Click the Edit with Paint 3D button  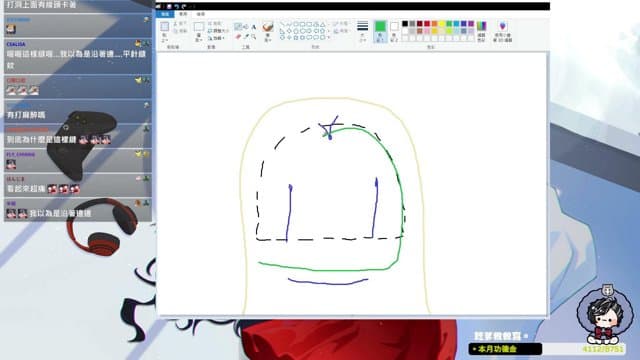[x=502, y=31]
